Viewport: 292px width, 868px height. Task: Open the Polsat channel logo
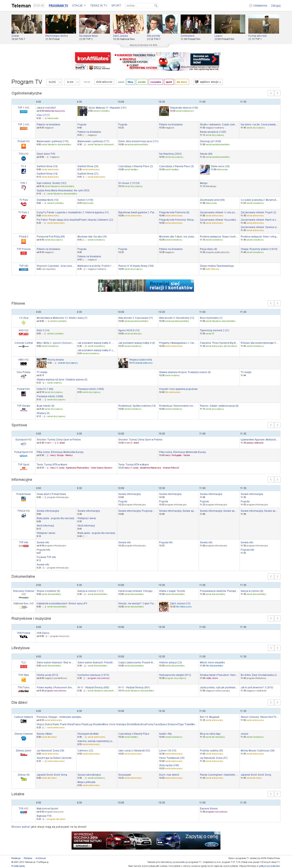(23, 146)
